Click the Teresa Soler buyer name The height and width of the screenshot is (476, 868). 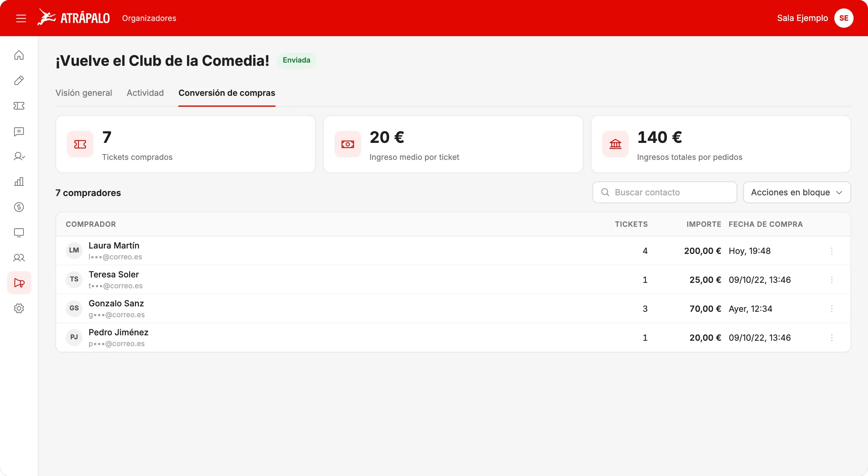coord(114,275)
